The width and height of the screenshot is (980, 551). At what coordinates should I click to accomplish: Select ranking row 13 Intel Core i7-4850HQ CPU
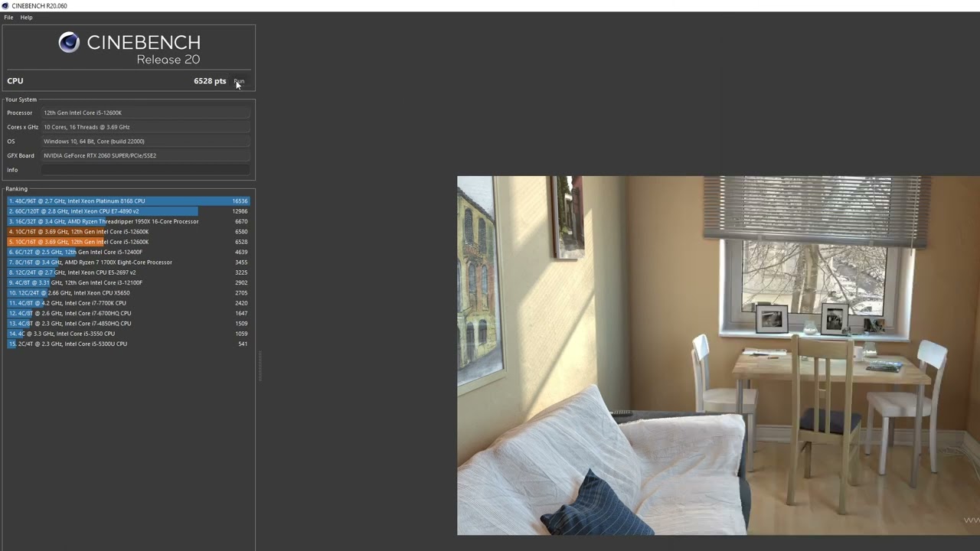(128, 324)
